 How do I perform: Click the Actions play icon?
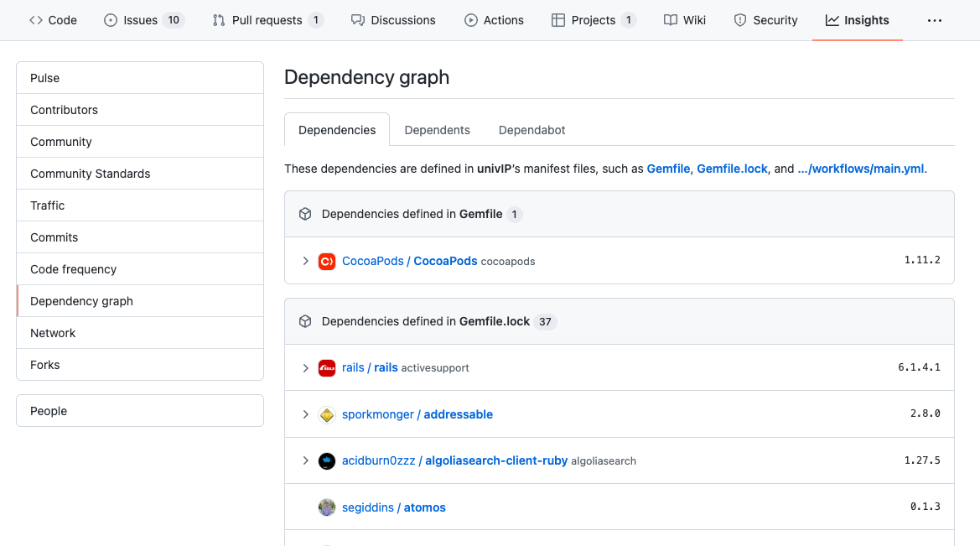tap(470, 20)
